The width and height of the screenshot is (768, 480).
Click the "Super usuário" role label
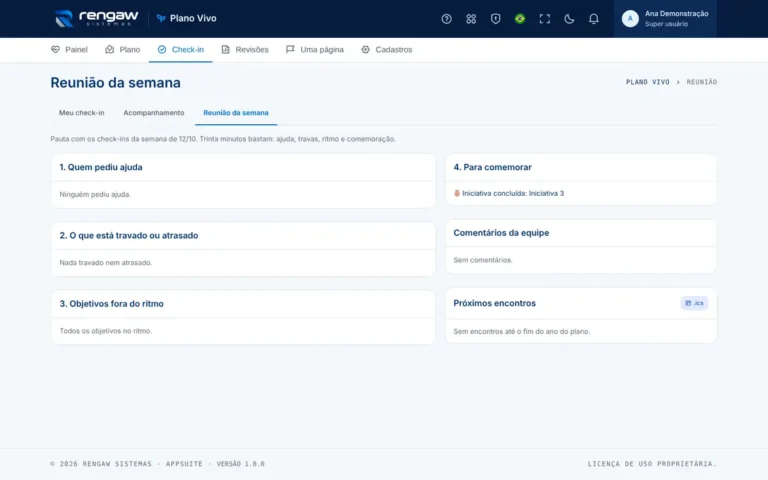(x=666, y=24)
